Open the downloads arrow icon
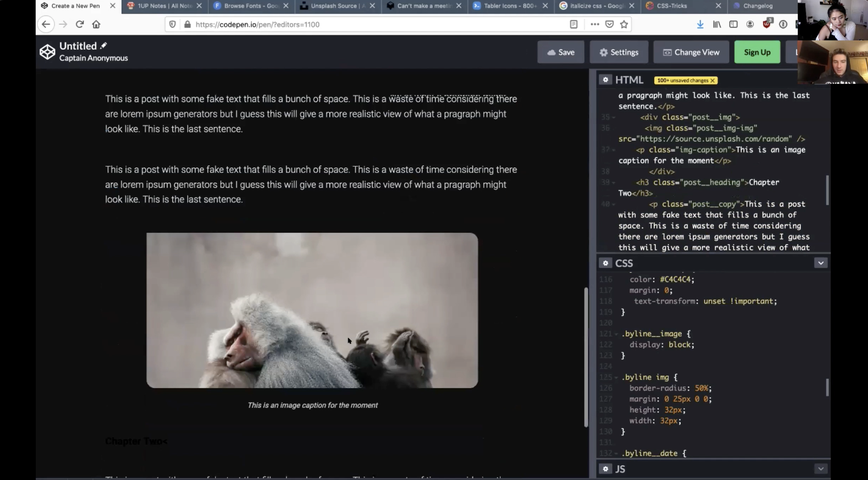Viewport: 868px width, 480px height. [x=700, y=24]
